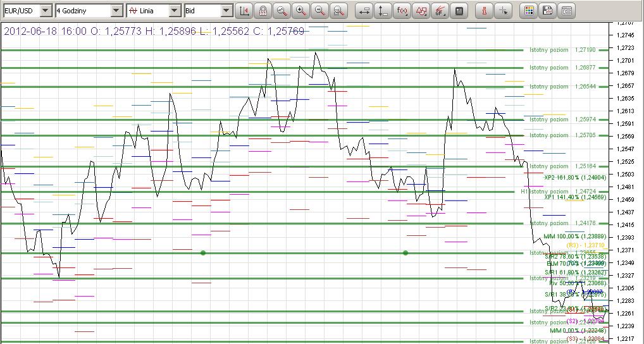Click the zoom in magnifier icon
Screen dimensions: 644x344
[x=301, y=11]
